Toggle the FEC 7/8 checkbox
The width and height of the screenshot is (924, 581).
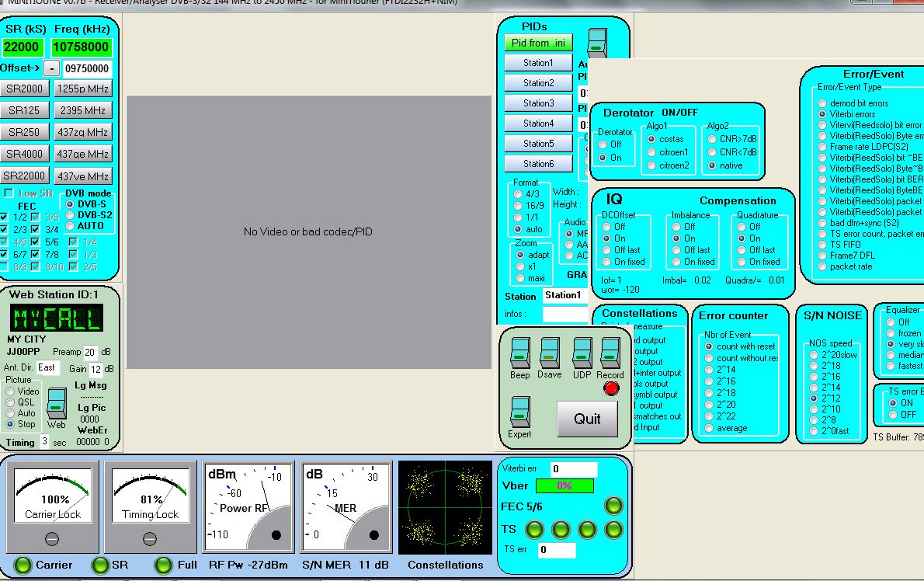36,255
